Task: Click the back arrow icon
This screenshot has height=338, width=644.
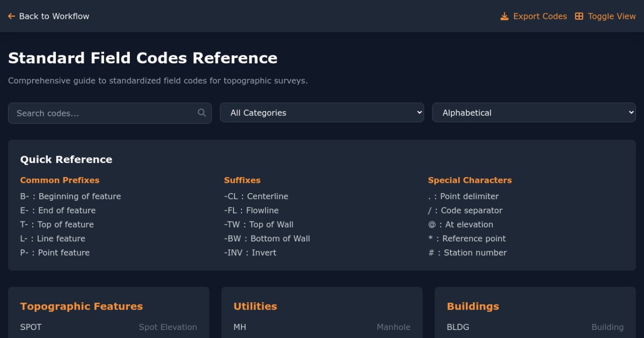Action: (x=11, y=17)
